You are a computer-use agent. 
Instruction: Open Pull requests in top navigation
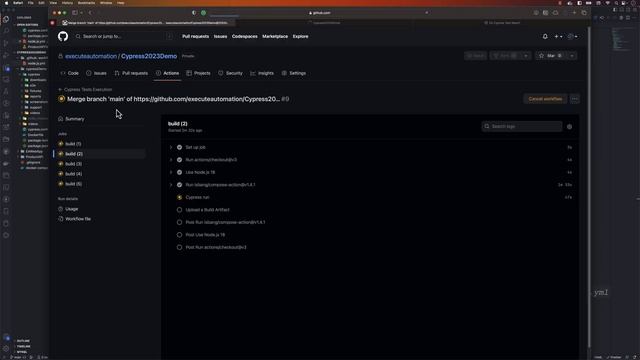(196, 36)
